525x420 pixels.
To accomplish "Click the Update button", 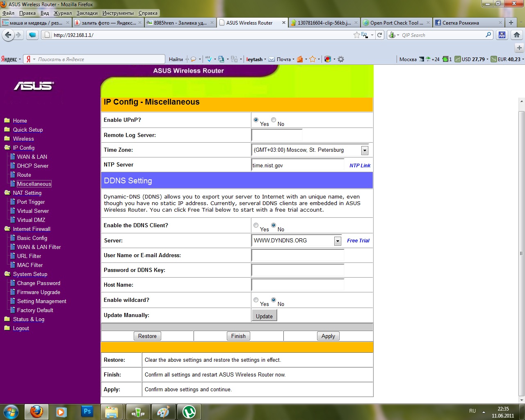I will point(264,316).
